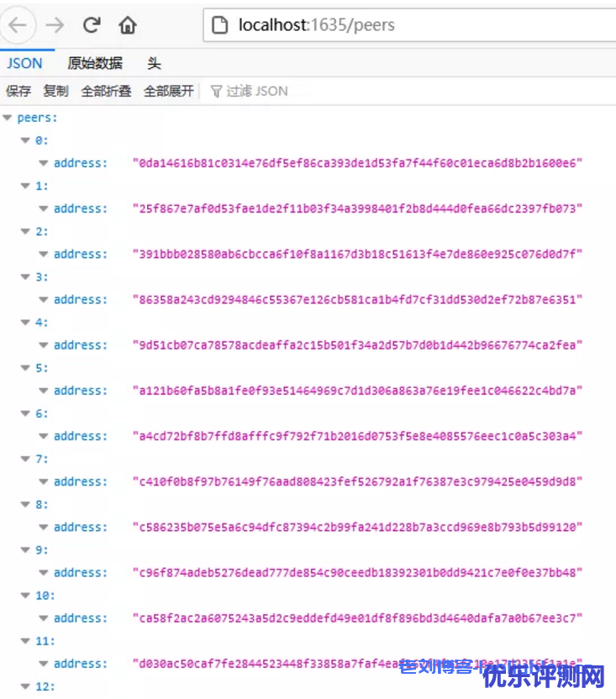
Task: Open the 头 headers tab
Action: 154,63
